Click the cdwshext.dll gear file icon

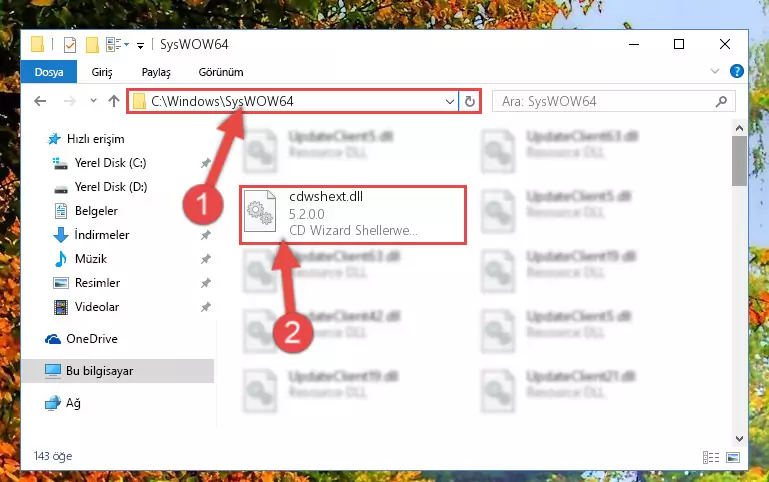[x=260, y=211]
